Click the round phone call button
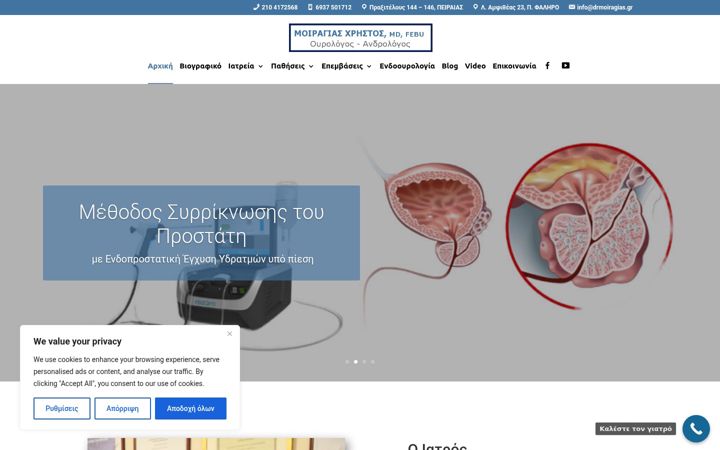 (696, 428)
